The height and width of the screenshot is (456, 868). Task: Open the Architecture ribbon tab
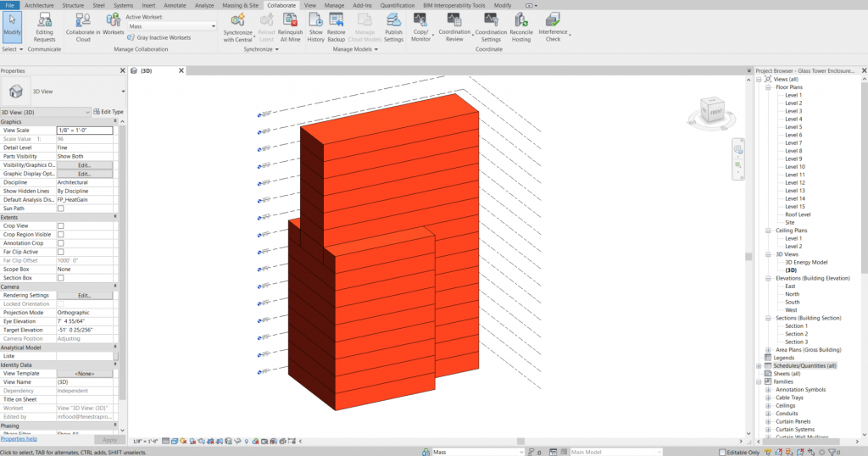(x=39, y=5)
